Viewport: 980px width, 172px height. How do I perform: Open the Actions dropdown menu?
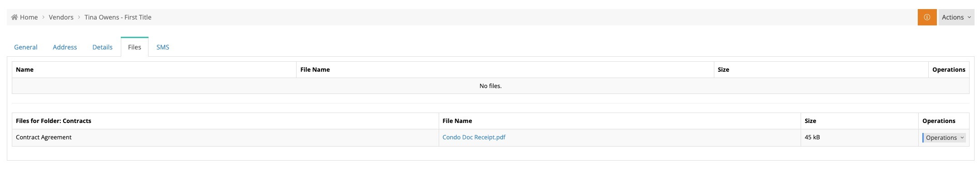956,17
